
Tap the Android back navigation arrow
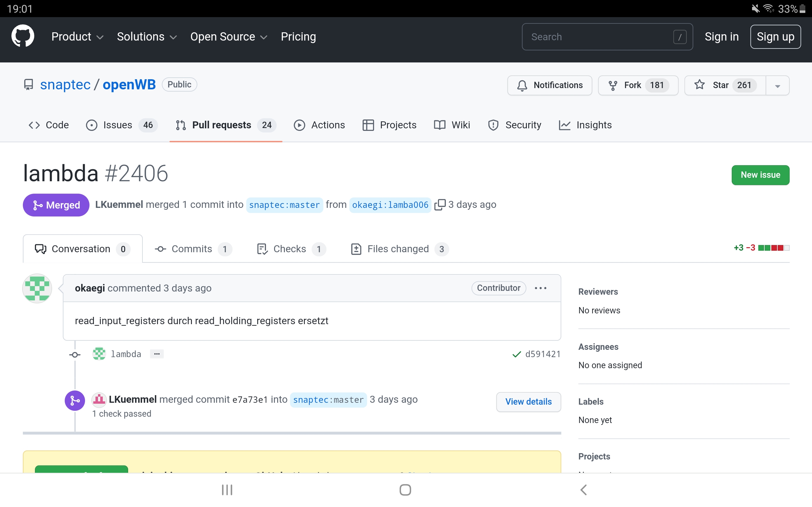click(584, 490)
